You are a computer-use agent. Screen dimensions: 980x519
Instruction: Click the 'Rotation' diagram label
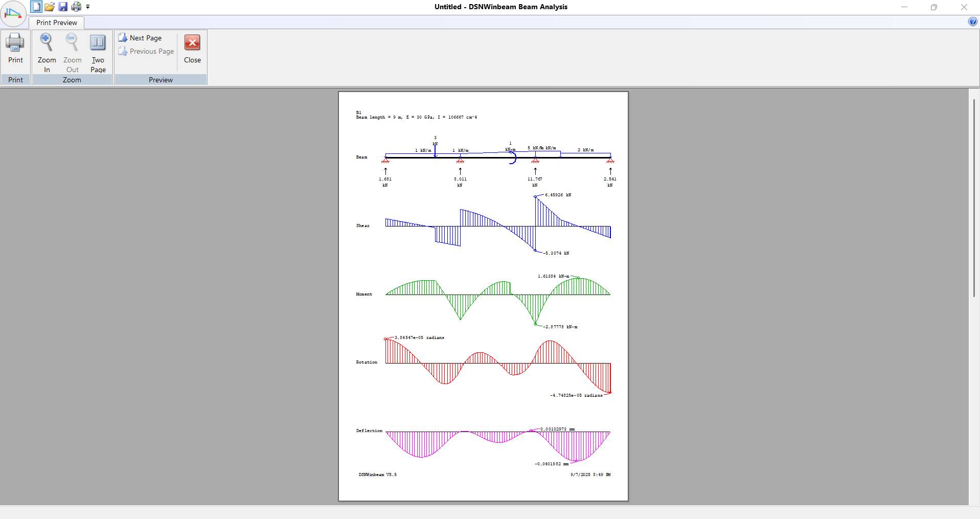(x=367, y=362)
